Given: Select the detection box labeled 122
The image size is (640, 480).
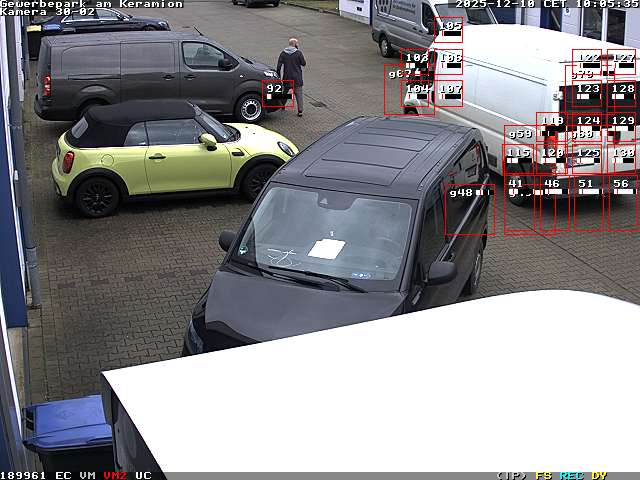Looking at the screenshot, I should point(588,62).
